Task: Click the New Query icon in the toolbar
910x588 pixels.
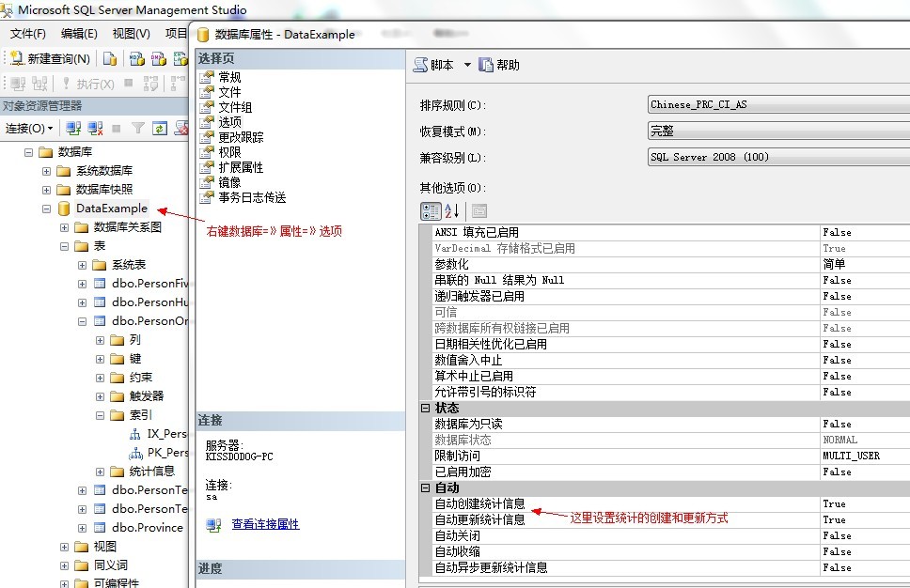Action: [17, 58]
